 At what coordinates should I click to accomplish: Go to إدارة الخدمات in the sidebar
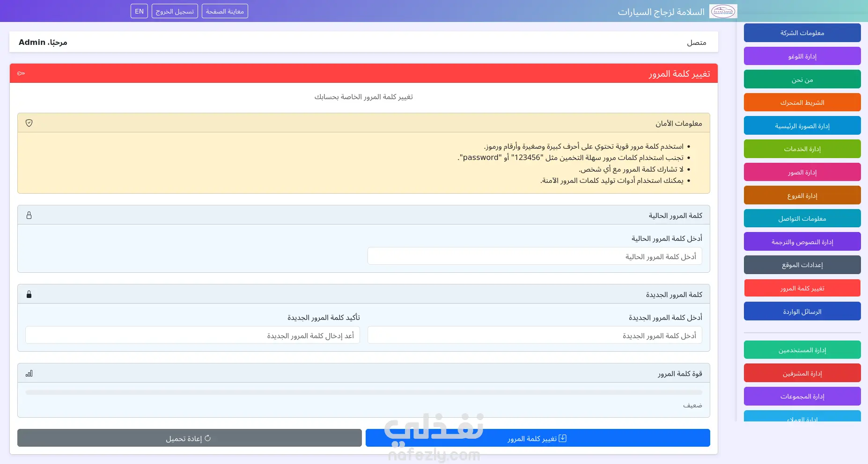coord(802,149)
